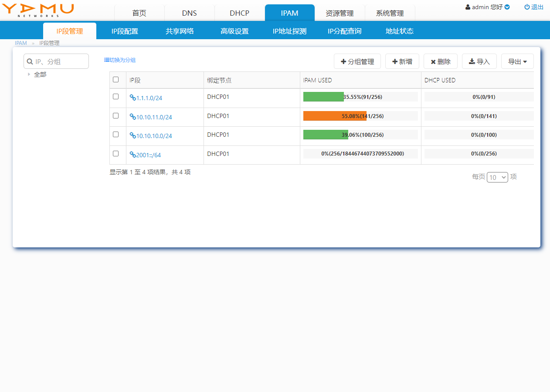Viewport: 550px width, 392px height.
Task: Click the link icon next to 10.10.10.0/24
Action: tap(133, 135)
